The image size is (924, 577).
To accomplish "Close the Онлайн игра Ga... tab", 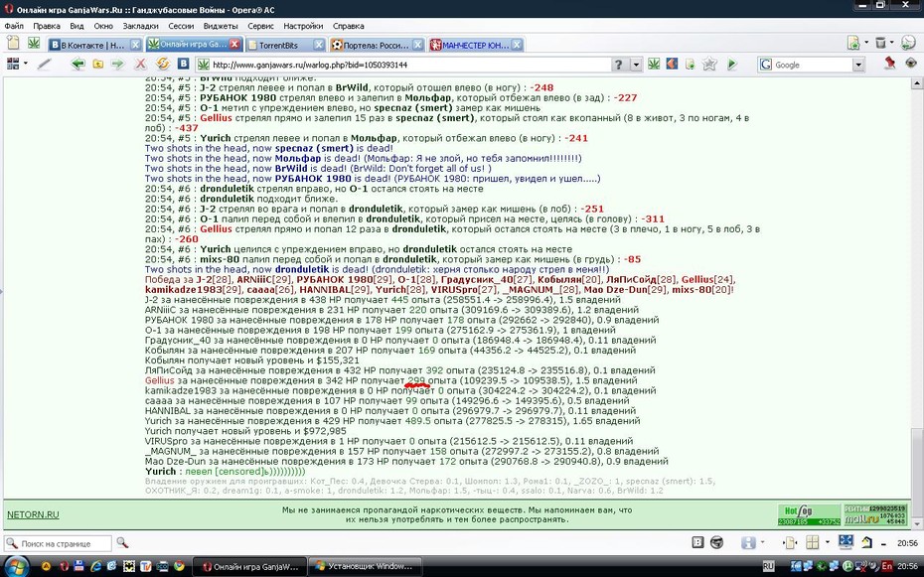I will coord(234,44).
